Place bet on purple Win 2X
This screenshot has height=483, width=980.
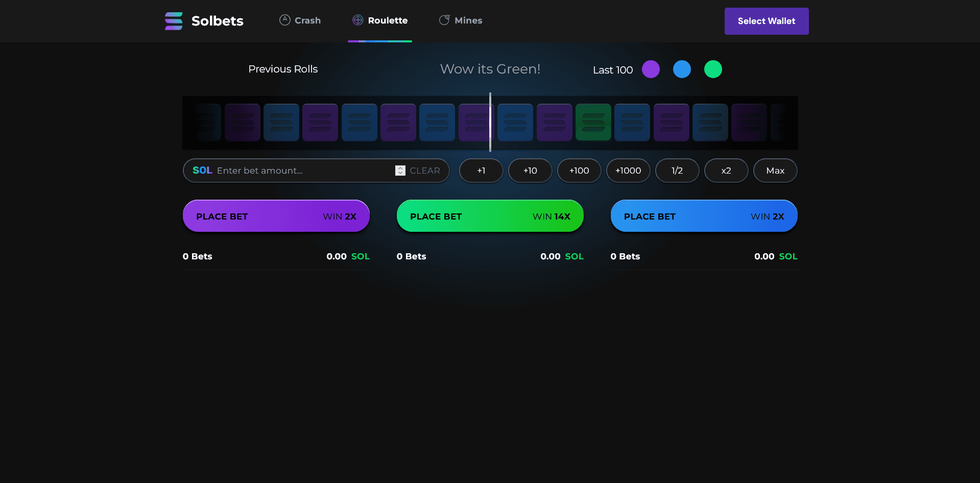(276, 216)
